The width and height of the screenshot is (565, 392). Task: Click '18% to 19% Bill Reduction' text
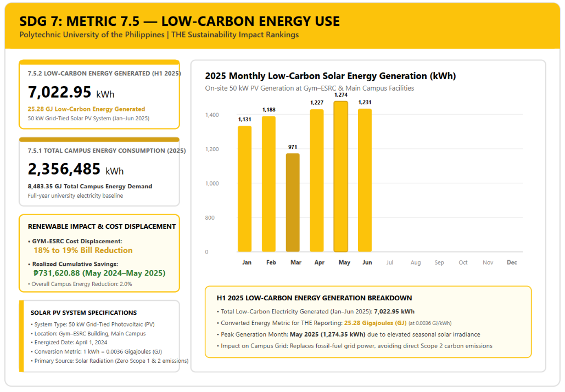(x=83, y=250)
